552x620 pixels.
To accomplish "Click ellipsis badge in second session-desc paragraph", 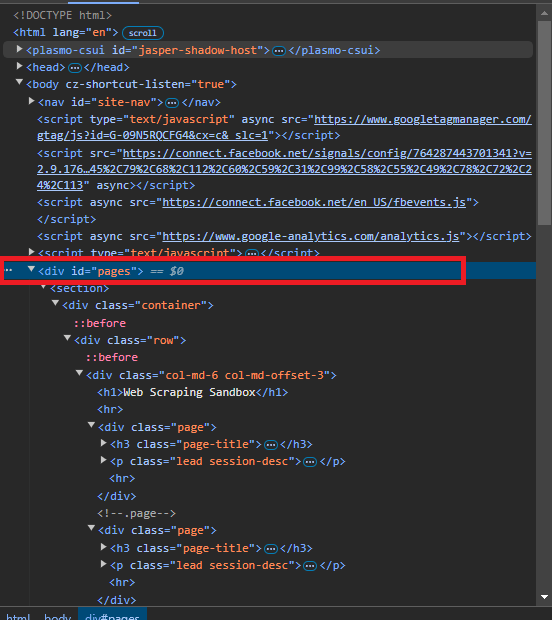I will click(310, 566).
